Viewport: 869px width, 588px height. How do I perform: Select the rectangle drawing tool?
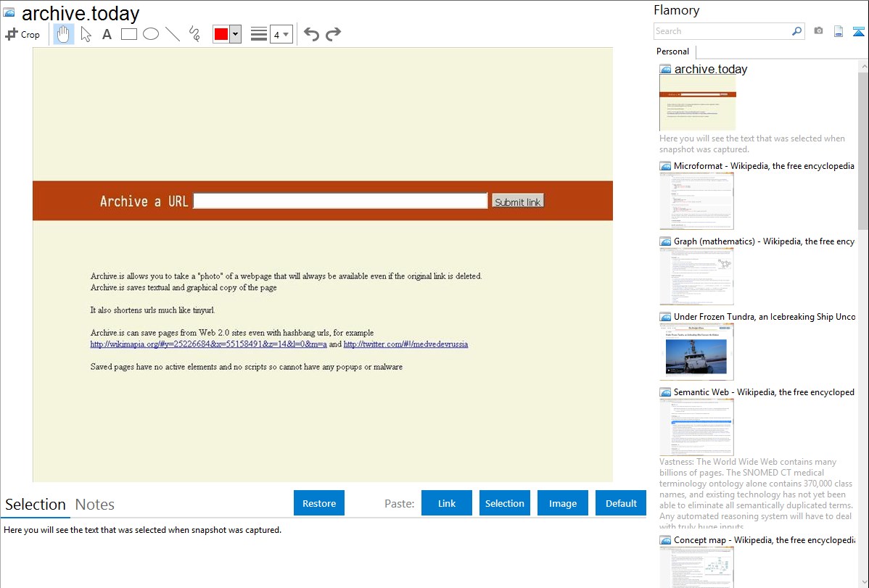pyautogui.click(x=128, y=34)
